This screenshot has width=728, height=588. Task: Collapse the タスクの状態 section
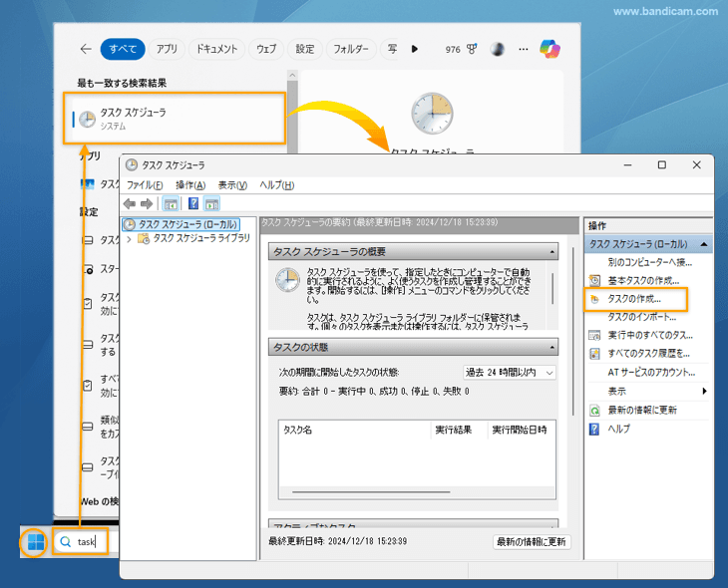click(551, 347)
